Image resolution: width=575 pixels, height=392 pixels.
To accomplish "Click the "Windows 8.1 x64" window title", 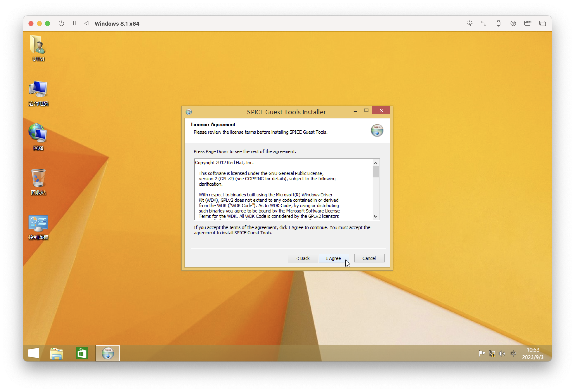I will coord(117,24).
